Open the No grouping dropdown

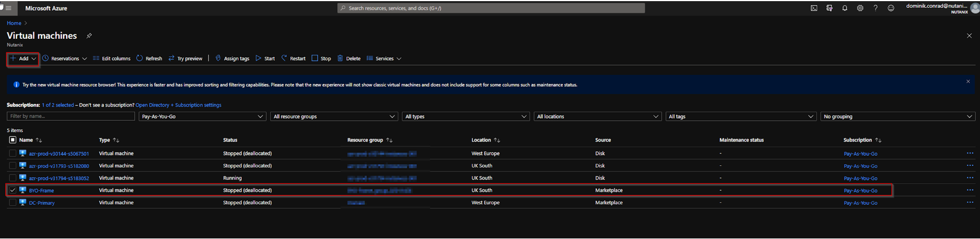point(898,116)
